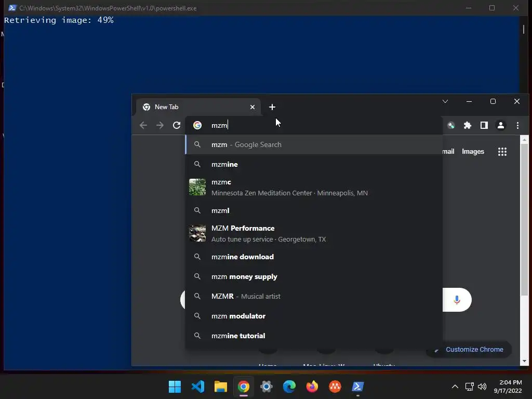The width and height of the screenshot is (532, 399).
Task: Launch Firefox from taskbar
Action: click(312, 387)
